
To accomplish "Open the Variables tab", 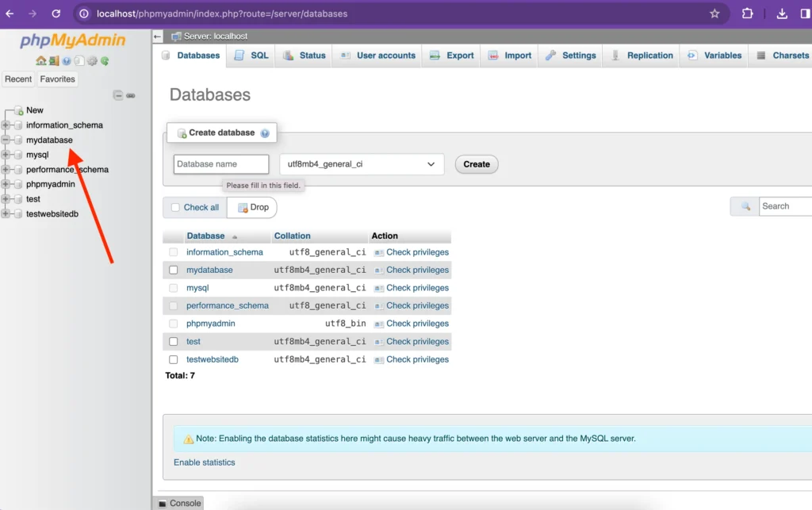I will click(714, 56).
